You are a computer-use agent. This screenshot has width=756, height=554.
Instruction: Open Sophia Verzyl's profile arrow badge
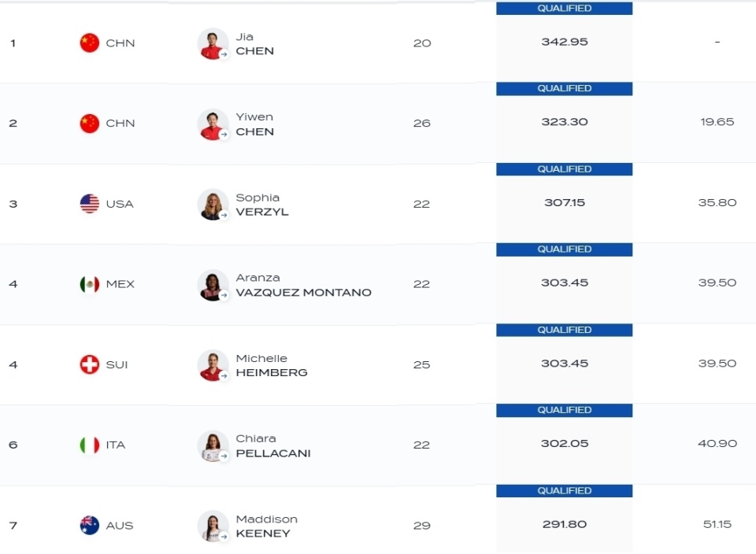pyautogui.click(x=224, y=216)
